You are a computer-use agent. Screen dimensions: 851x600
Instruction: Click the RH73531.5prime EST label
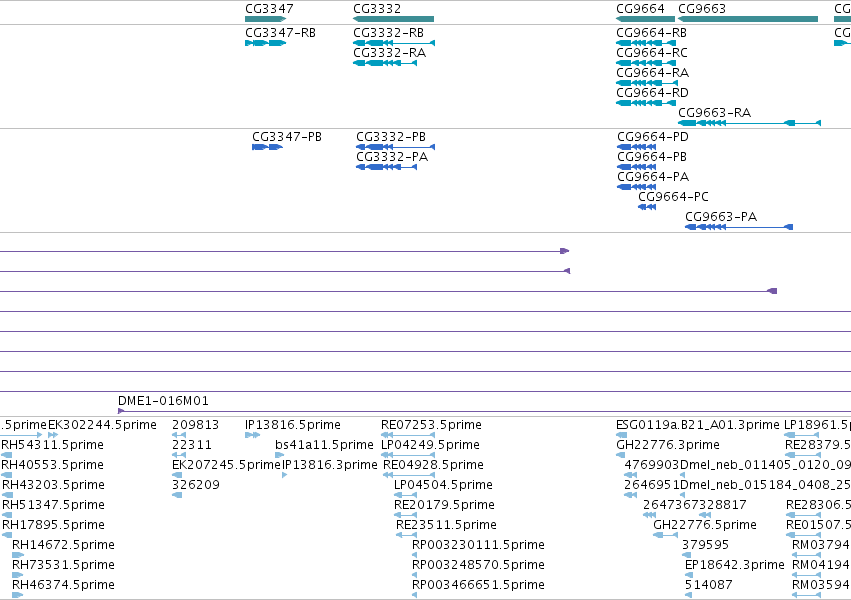click(63, 565)
